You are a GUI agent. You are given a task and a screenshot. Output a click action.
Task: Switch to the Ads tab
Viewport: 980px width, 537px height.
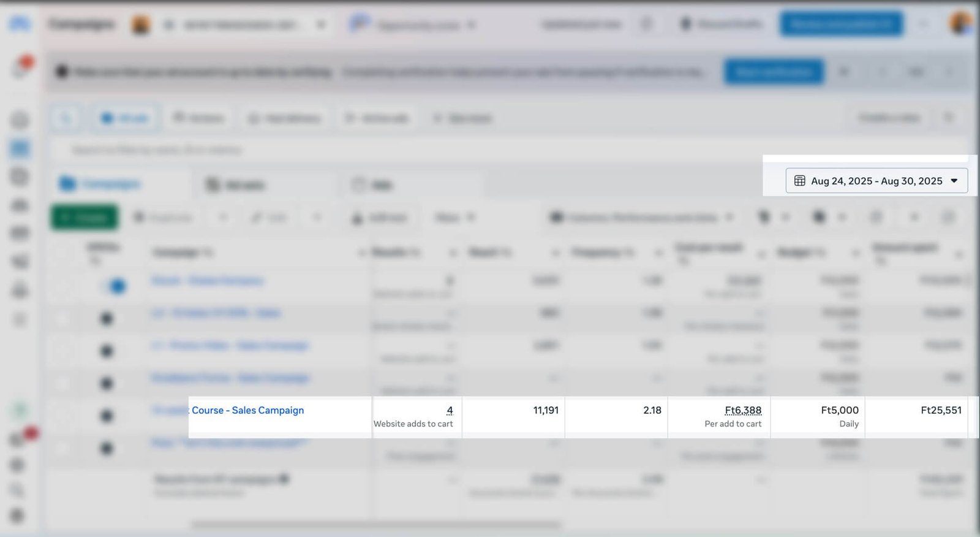click(x=372, y=185)
